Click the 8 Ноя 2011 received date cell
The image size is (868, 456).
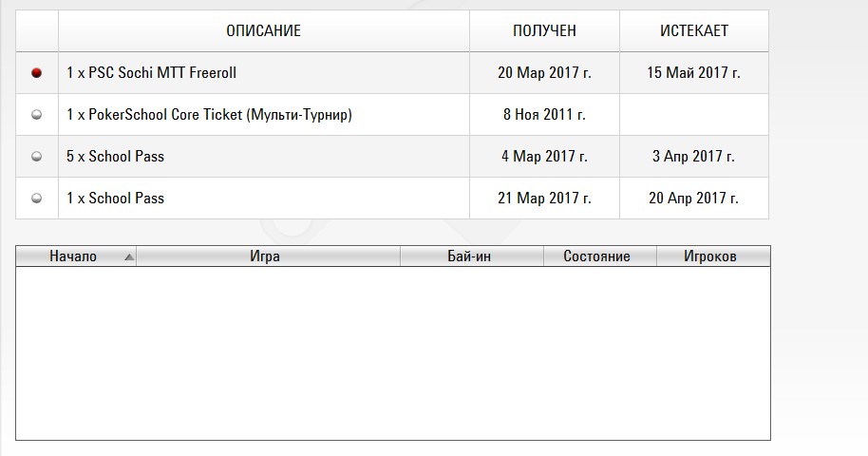point(544,115)
